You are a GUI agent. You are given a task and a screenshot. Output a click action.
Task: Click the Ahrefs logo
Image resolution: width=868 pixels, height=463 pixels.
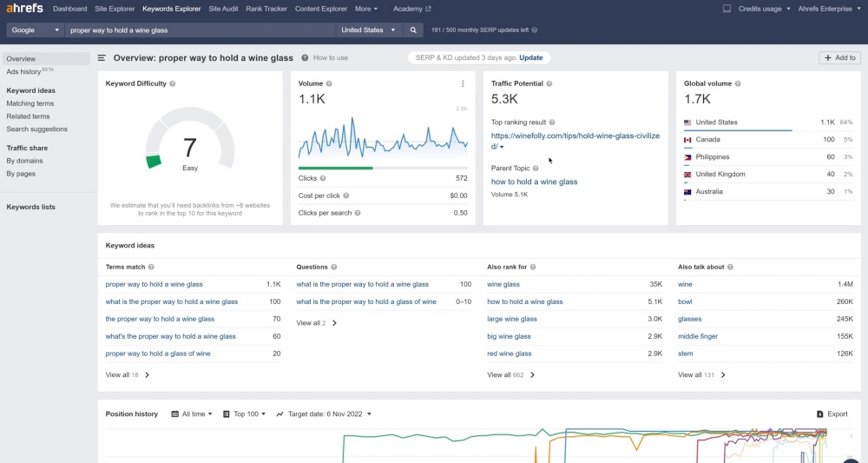coord(25,9)
